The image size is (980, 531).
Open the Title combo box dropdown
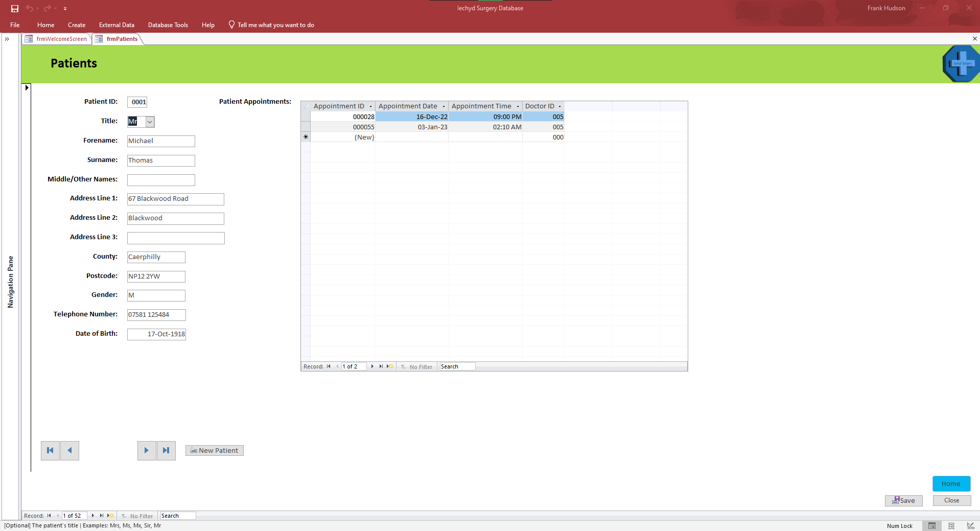150,122
